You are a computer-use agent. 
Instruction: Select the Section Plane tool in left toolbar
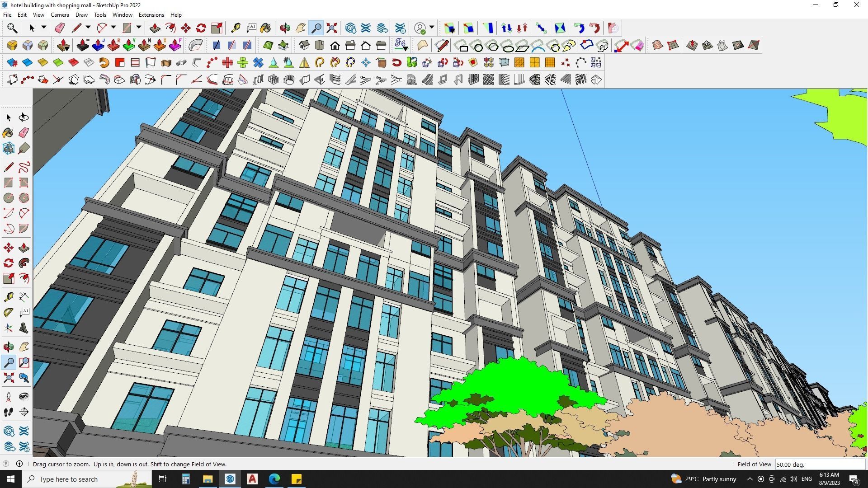24,412
